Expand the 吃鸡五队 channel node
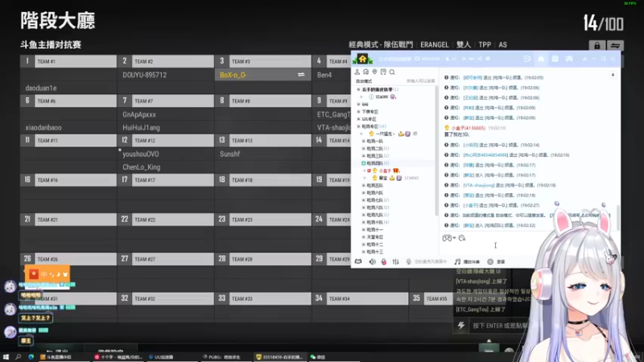Screen dimensions: 644x362 click(364, 186)
